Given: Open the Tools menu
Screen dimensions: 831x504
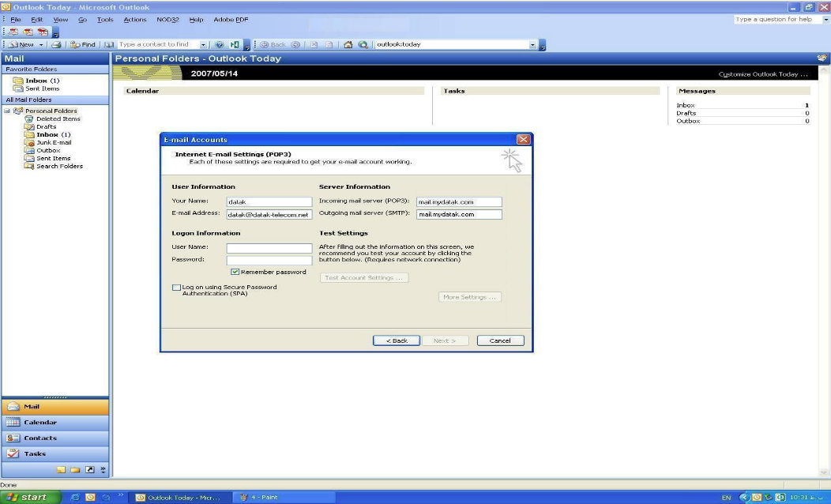Looking at the screenshot, I should coord(105,20).
